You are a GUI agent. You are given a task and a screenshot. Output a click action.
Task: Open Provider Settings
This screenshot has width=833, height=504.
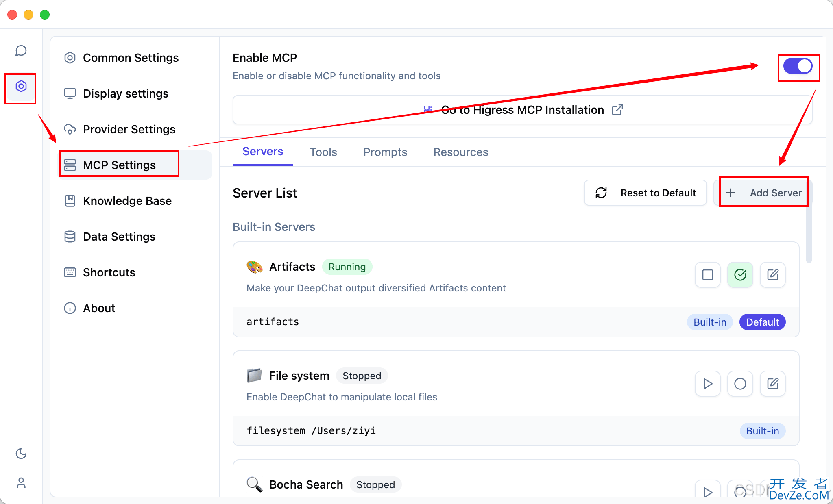tap(135, 129)
